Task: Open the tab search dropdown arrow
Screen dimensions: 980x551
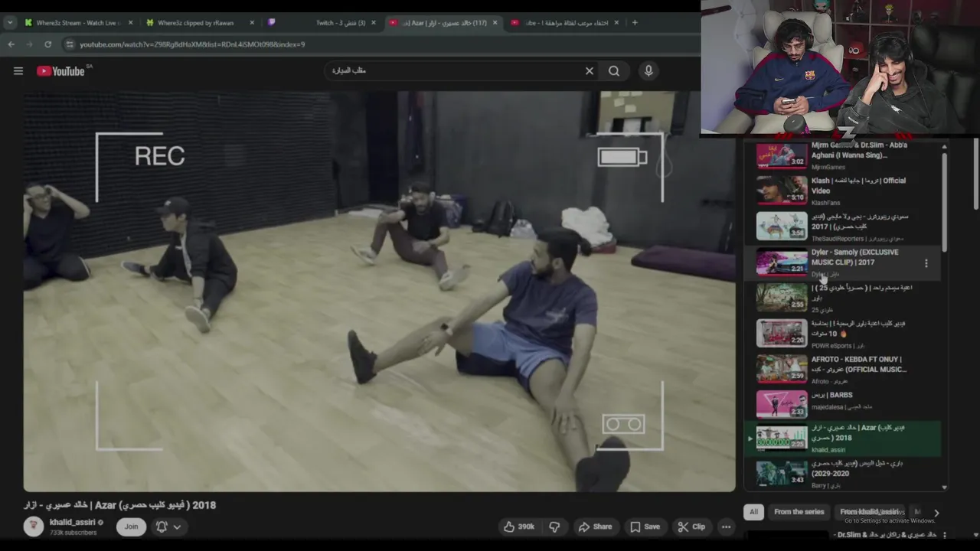Action: pos(10,23)
